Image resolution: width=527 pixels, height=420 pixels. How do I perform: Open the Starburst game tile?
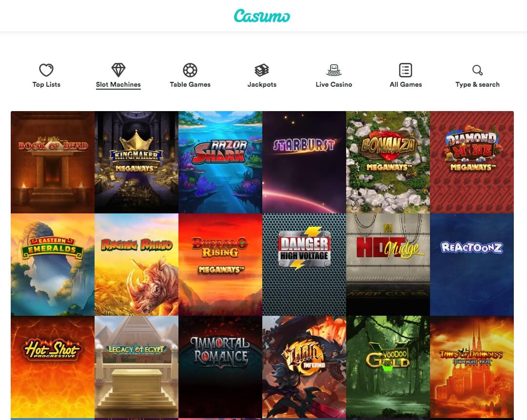[304, 162]
